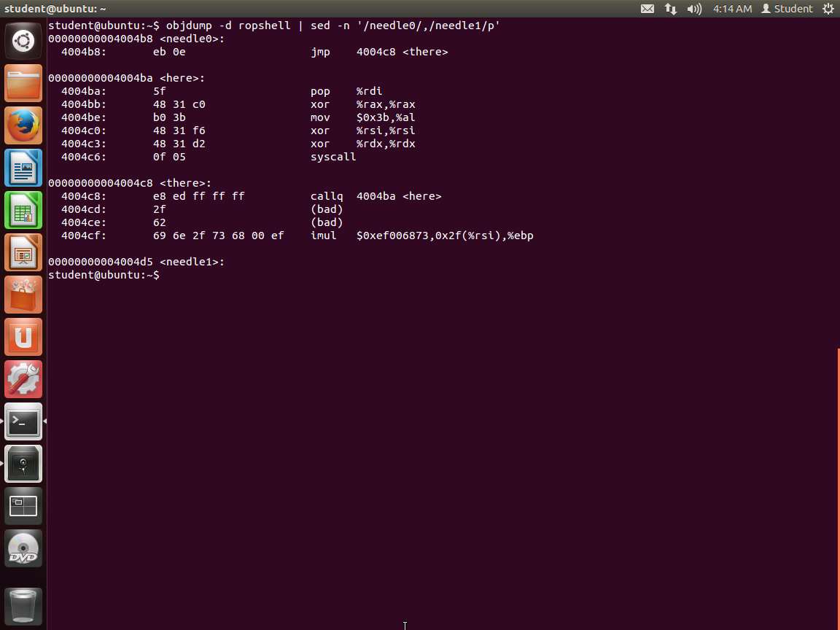Open the Files manager from launcher
This screenshot has width=840, height=630.
click(x=23, y=83)
